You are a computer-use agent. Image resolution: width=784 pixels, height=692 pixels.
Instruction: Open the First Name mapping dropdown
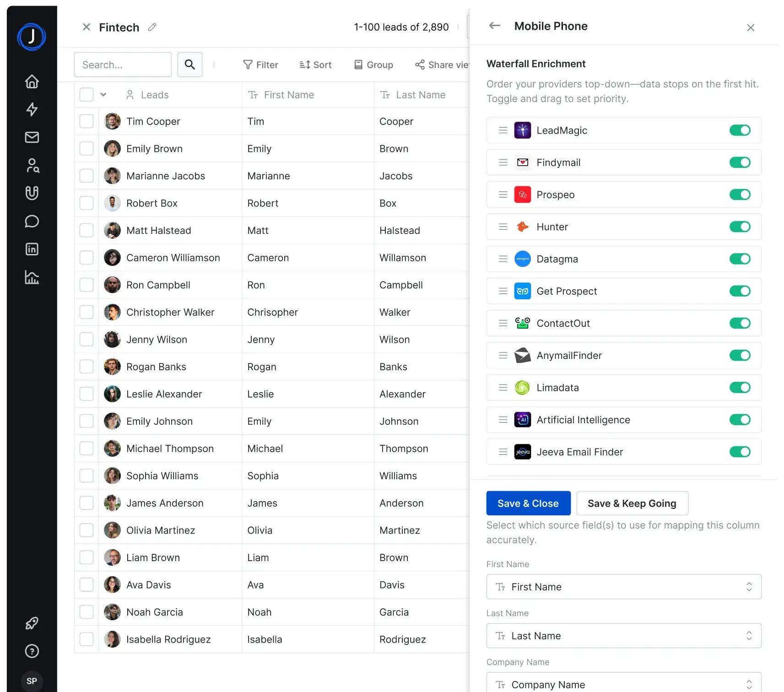click(623, 587)
